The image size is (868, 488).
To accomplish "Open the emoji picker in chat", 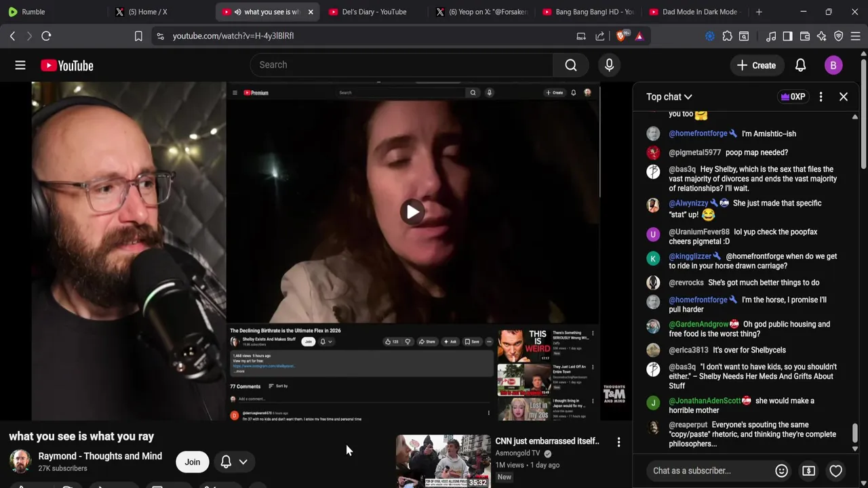I will tap(781, 470).
